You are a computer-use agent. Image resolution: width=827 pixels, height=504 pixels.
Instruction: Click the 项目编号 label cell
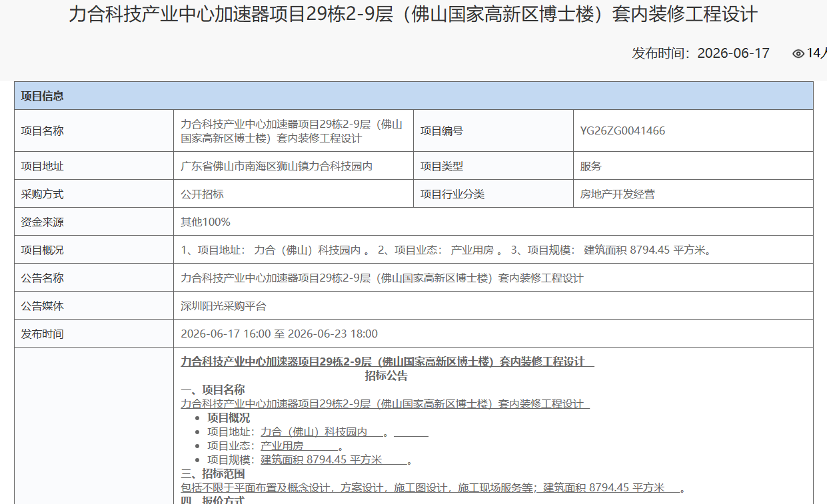tap(493, 131)
